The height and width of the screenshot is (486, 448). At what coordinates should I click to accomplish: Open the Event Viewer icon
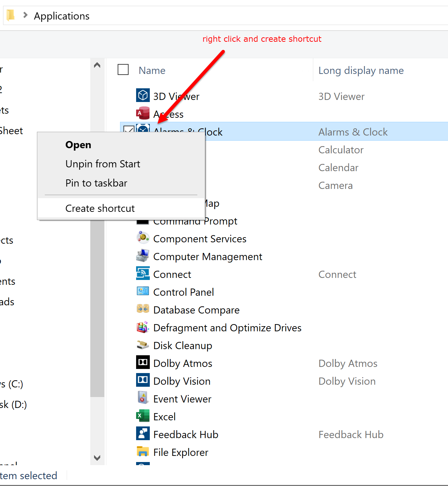coord(143,398)
